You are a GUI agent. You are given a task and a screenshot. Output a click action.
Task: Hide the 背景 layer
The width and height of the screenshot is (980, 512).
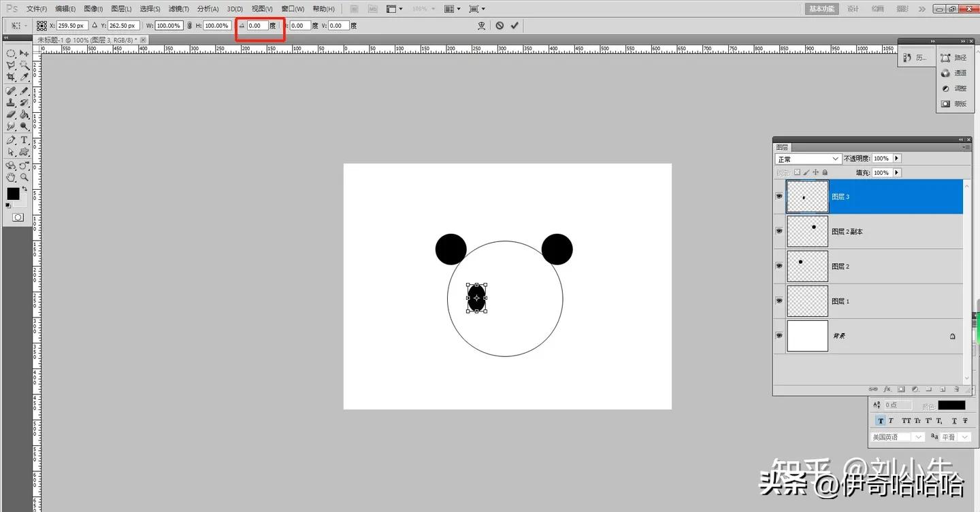[779, 335]
